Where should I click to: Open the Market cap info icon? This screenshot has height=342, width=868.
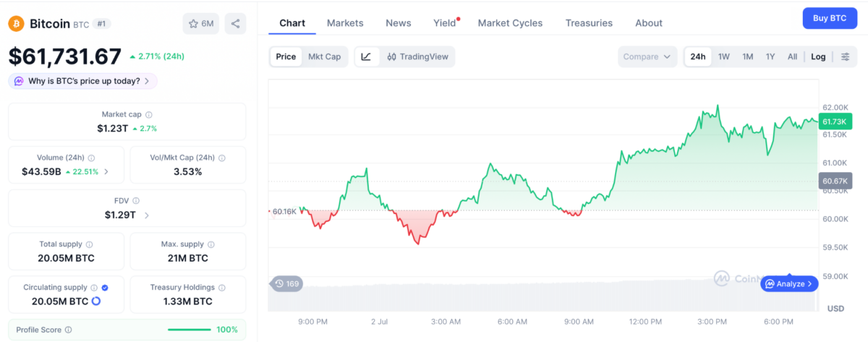[x=149, y=114]
